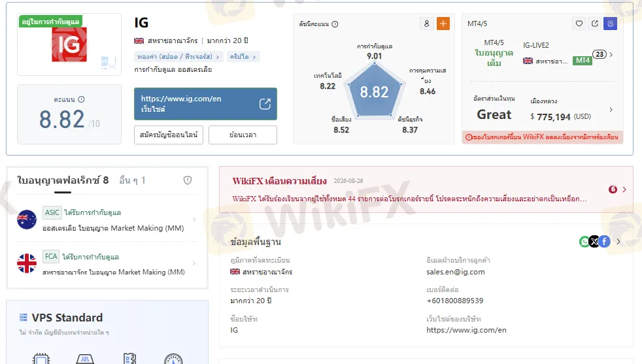Image resolution: width=642 pixels, height=364 pixels.
Task: Switch to the อื่น ๆ 1 tab
Action: pyautogui.click(x=132, y=180)
